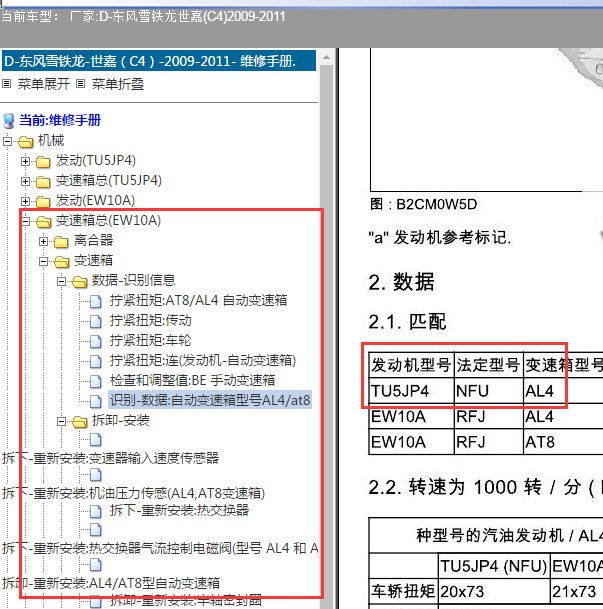Click the 菜单折叠 collapse-menu link
The image size is (603, 609).
118,84
